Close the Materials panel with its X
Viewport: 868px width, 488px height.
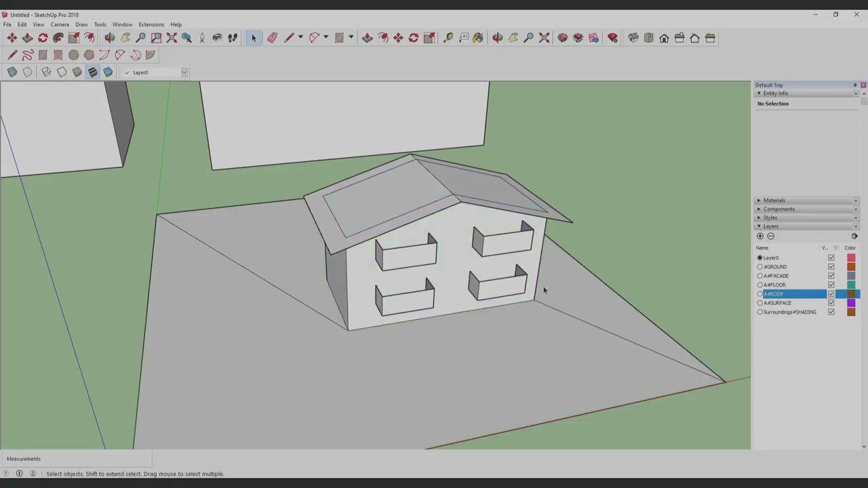[856, 200]
